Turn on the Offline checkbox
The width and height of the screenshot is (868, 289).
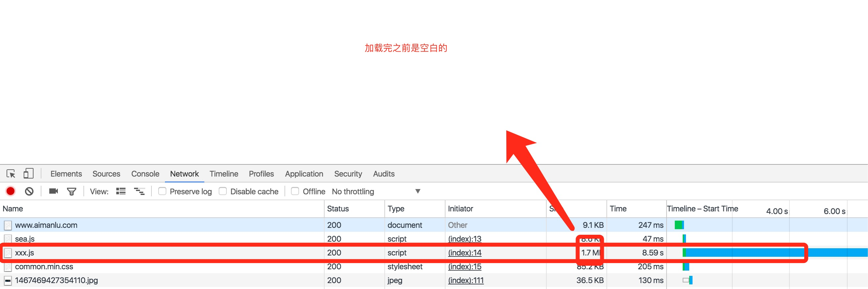point(295,191)
